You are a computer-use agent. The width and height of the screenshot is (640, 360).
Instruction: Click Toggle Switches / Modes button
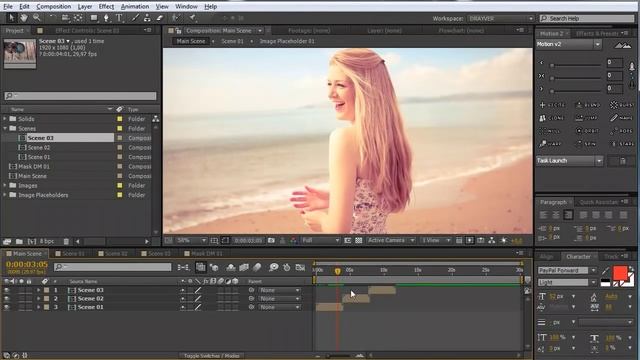[x=211, y=356]
